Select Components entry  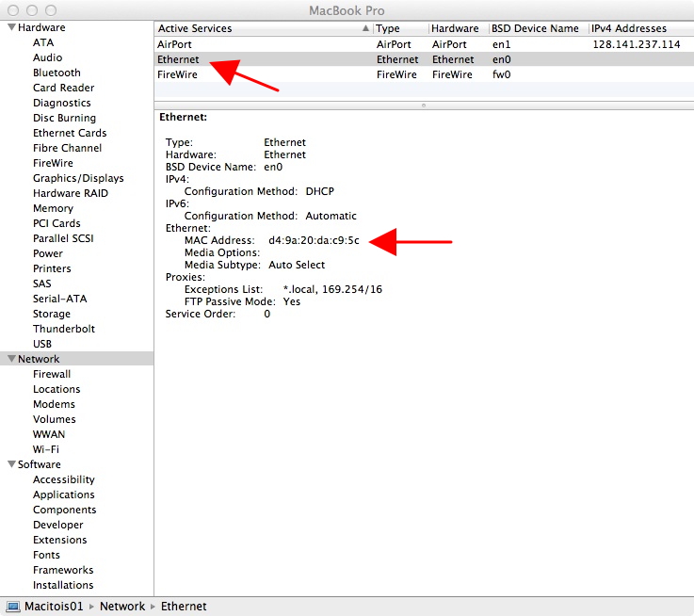click(x=64, y=510)
